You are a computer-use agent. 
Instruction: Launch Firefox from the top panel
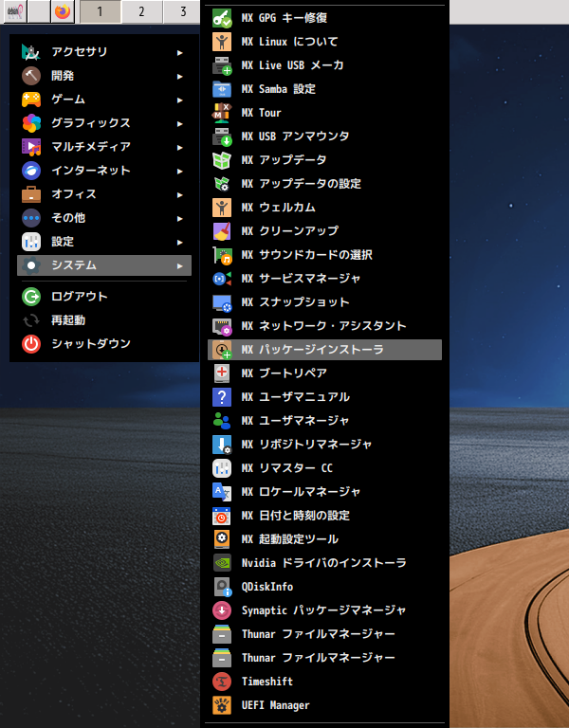[x=63, y=11]
